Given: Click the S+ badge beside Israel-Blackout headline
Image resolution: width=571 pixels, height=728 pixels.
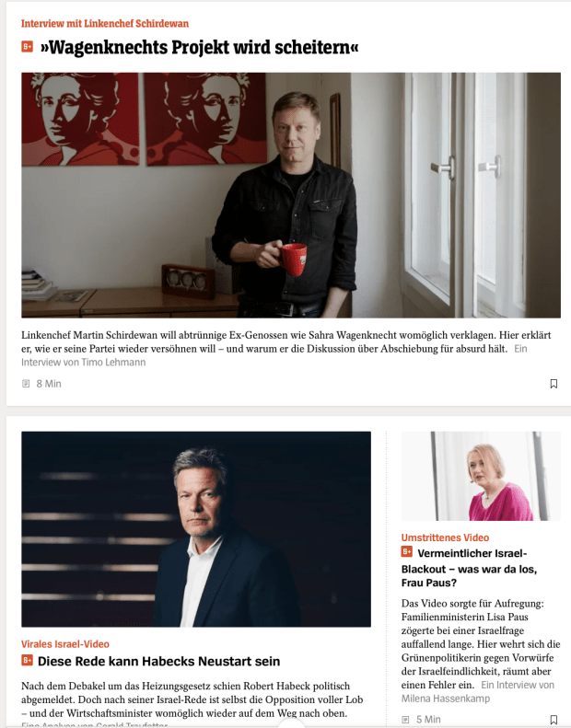Looking at the screenshot, I should coord(407,551).
